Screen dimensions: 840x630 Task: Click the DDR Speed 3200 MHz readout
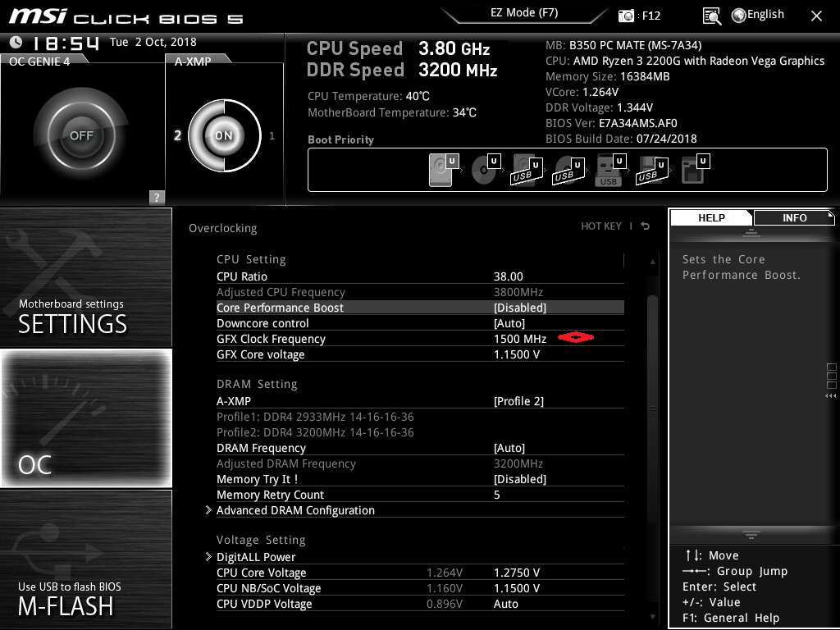[x=402, y=70]
